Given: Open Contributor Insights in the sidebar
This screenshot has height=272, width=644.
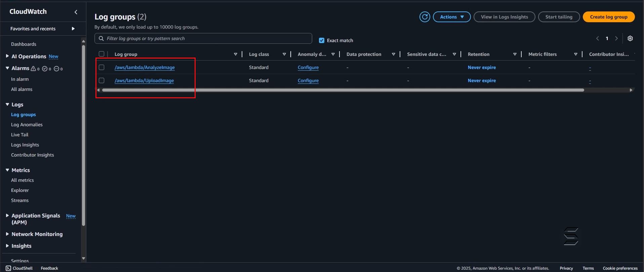Looking at the screenshot, I should [33, 155].
